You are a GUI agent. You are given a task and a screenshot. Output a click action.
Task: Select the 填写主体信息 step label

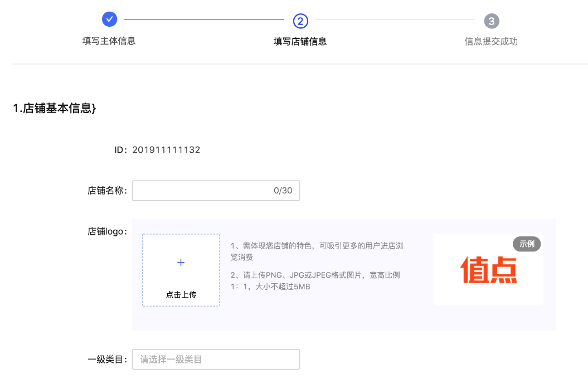(x=109, y=40)
